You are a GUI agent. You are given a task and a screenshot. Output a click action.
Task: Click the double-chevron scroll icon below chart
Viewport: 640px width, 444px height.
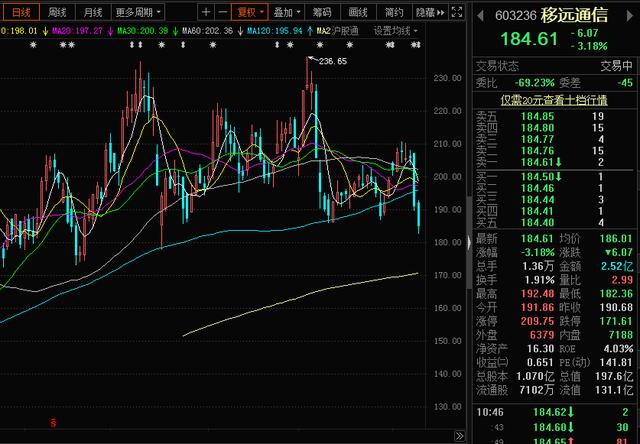pos(459,436)
